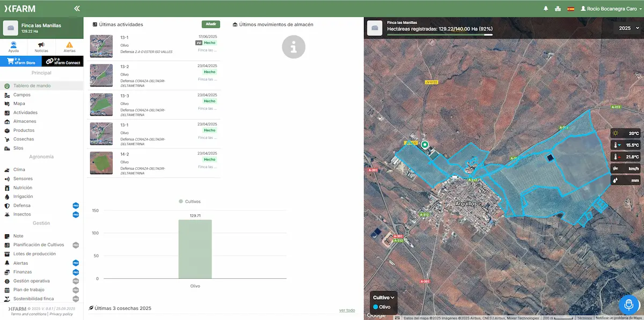Activate the microphone voice assistant button
This screenshot has width=644, height=320.
(628, 304)
